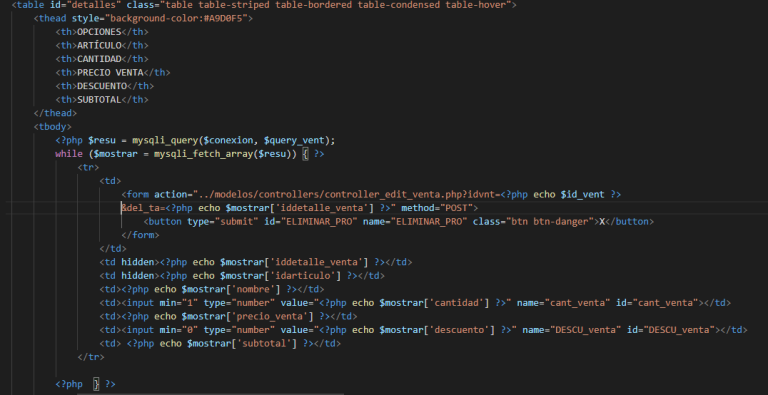This screenshot has height=395, width=768.
Task: Click the opening tbody tag
Action: click(52, 127)
